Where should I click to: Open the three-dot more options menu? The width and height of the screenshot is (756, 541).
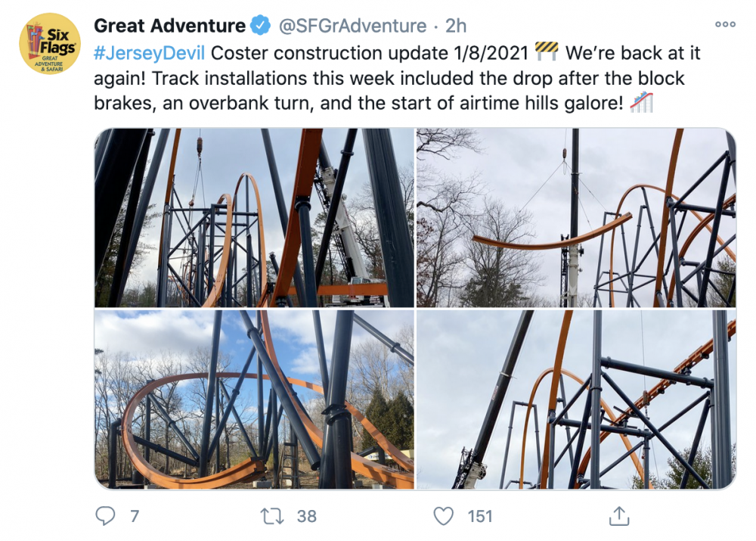(725, 24)
